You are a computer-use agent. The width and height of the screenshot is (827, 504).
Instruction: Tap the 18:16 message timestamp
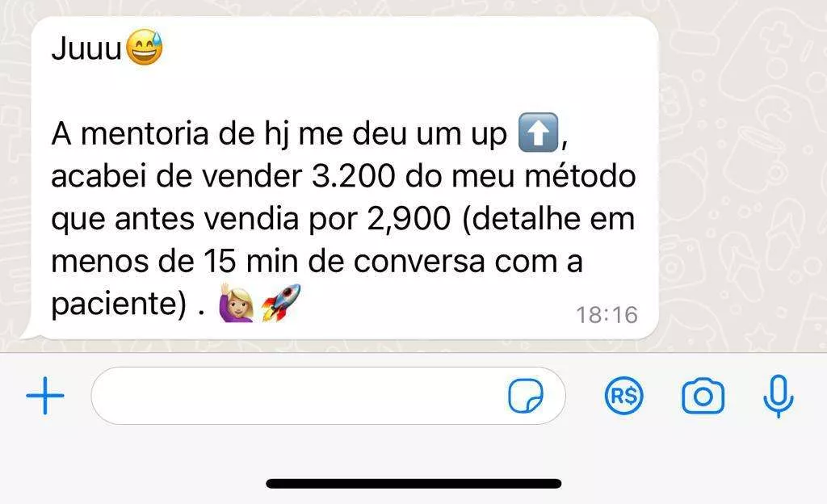(x=607, y=315)
